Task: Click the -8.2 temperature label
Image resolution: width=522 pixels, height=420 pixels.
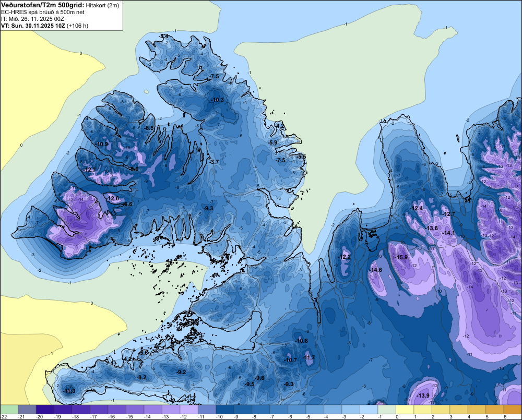Action: click(141, 377)
